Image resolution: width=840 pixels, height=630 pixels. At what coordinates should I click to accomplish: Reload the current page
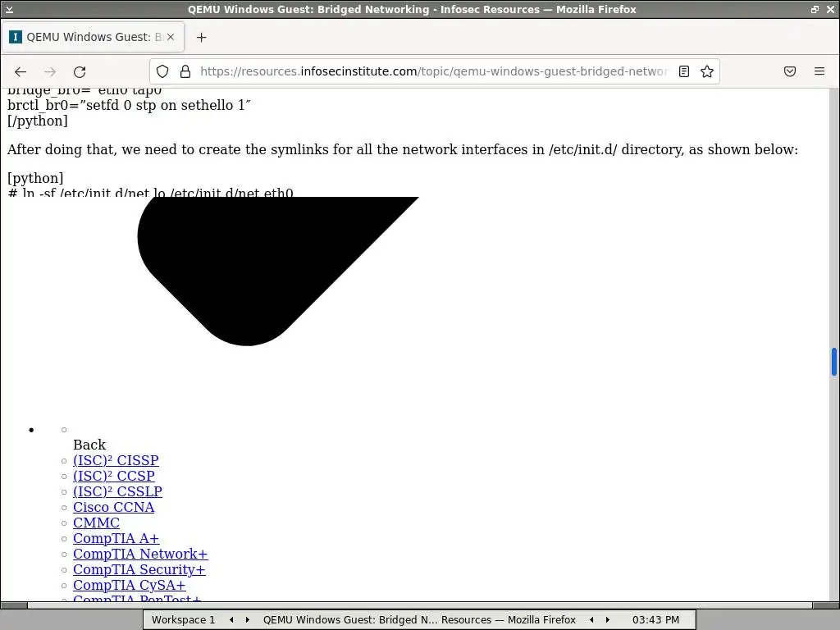(80, 72)
